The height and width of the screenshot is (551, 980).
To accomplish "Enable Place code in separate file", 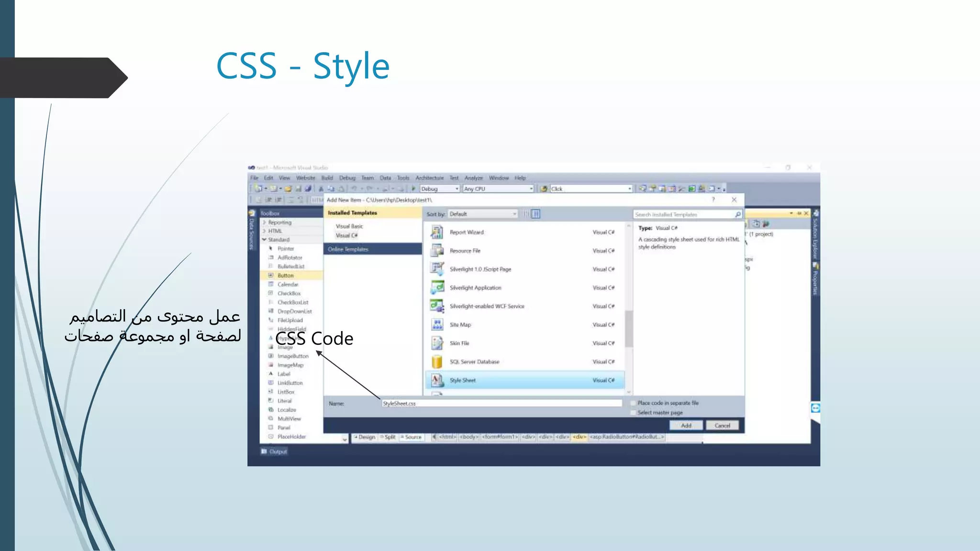I will 634,403.
